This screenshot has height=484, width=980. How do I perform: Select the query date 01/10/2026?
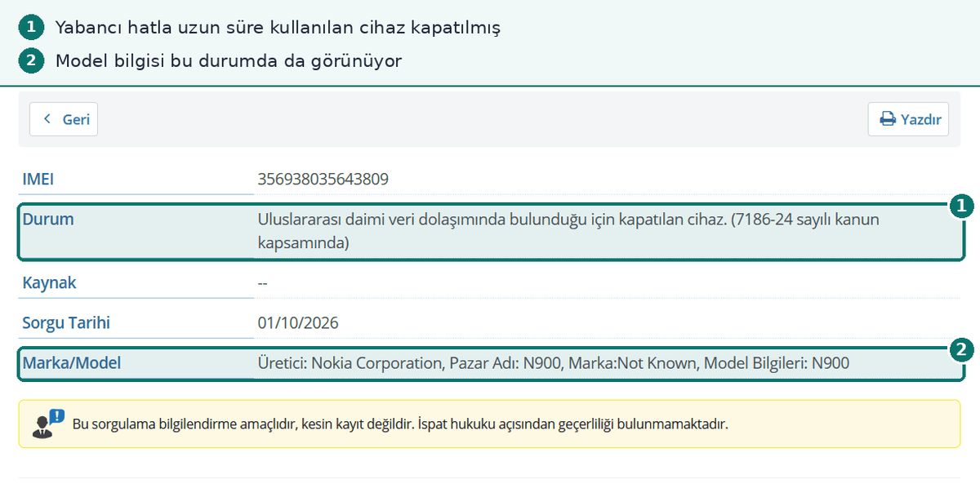[x=298, y=323]
